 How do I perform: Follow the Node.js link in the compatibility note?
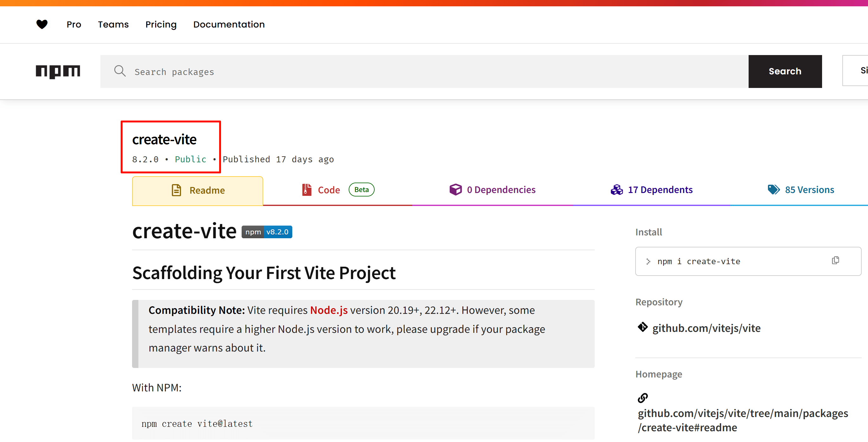pos(328,310)
